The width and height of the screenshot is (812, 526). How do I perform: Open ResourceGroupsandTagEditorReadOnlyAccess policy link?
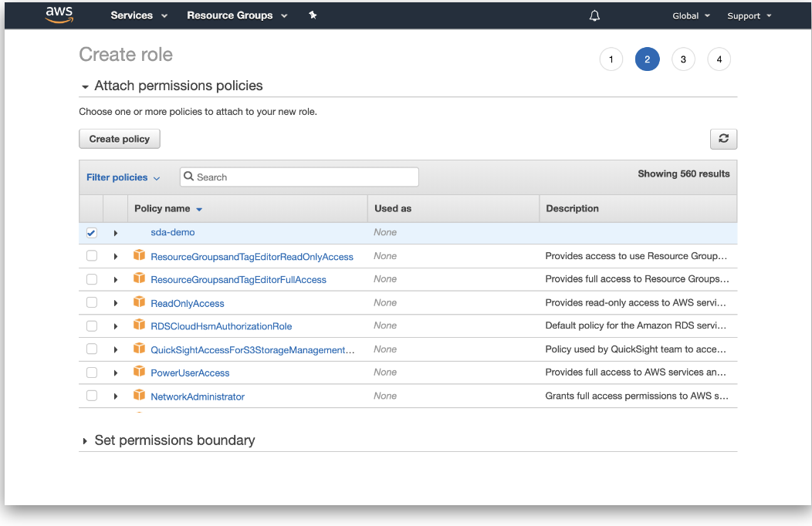(x=252, y=257)
